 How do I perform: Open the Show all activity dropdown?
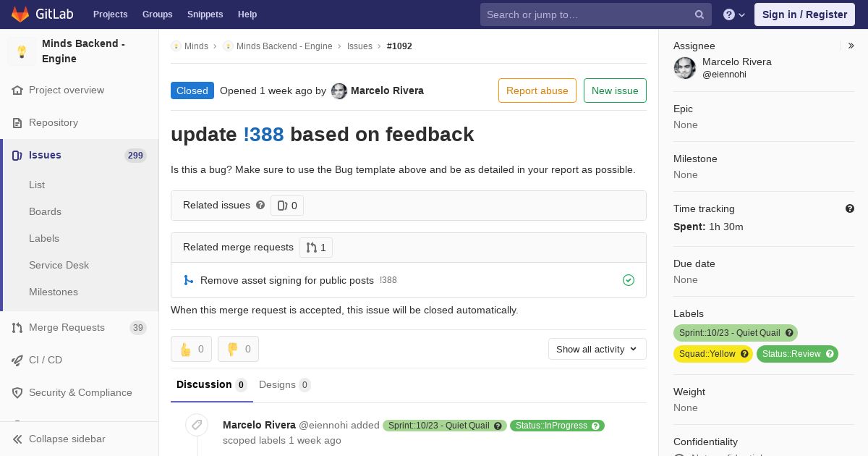coord(597,349)
